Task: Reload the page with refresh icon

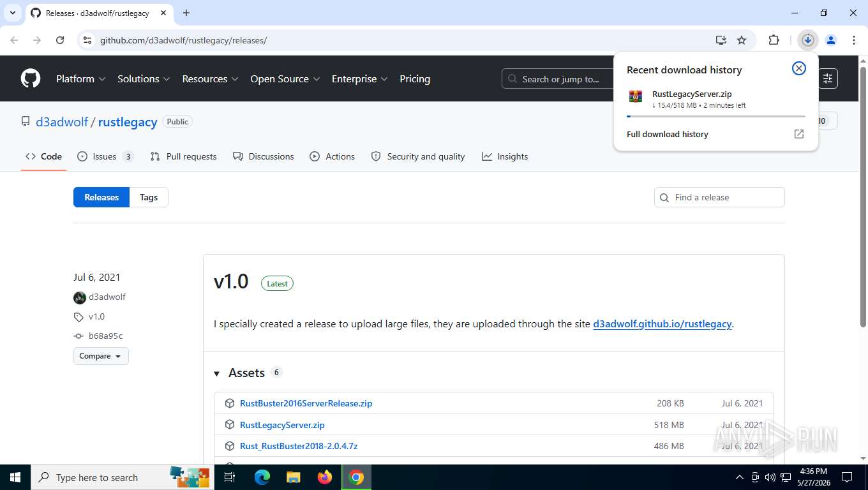Action: 60,40
